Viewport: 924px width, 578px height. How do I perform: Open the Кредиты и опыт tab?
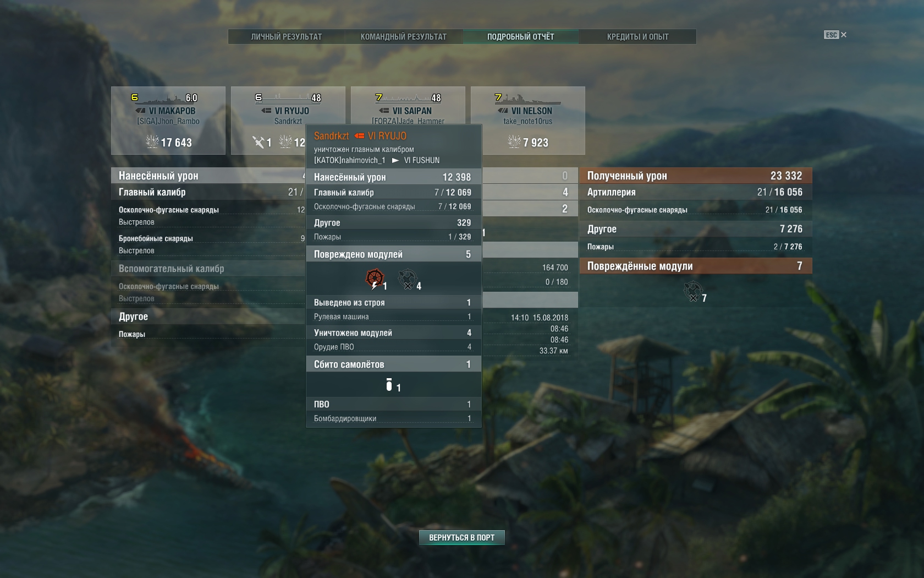(x=638, y=37)
